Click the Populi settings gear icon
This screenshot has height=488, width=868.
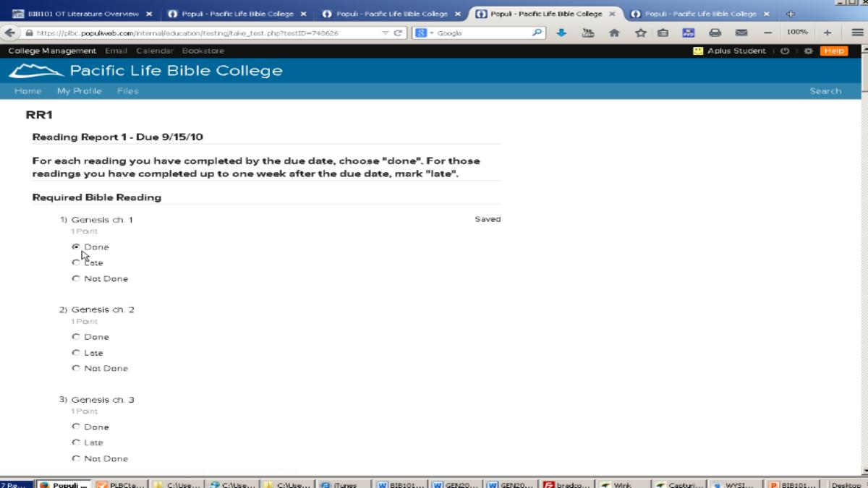coord(809,51)
